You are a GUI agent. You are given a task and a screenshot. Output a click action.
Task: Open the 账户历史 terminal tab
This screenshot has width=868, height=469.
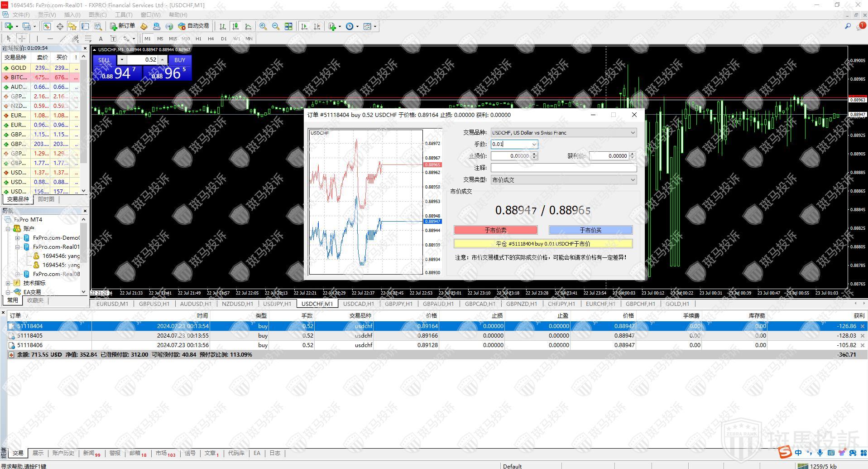pyautogui.click(x=63, y=453)
